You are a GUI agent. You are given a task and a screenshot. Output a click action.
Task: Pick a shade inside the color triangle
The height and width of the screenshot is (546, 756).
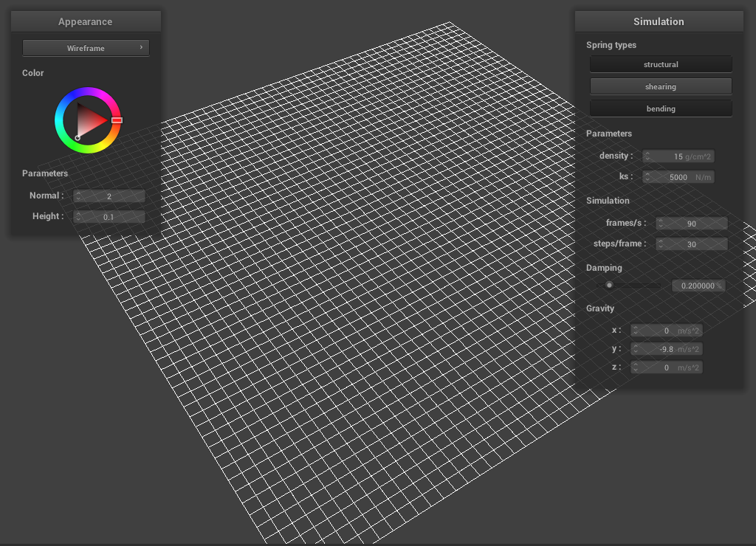click(89, 120)
